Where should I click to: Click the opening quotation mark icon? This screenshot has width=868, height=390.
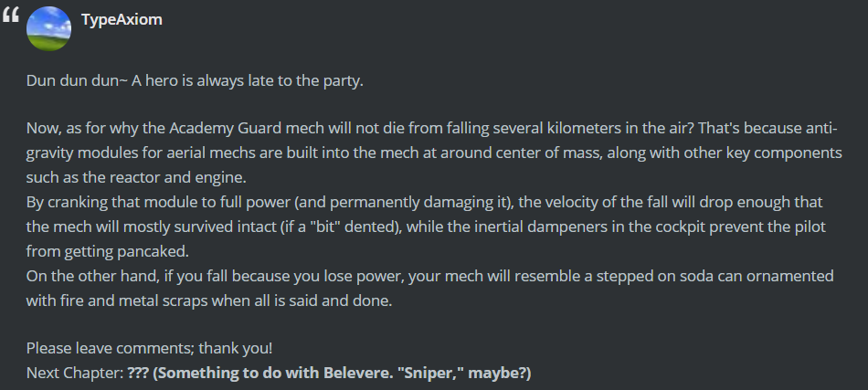point(11,17)
